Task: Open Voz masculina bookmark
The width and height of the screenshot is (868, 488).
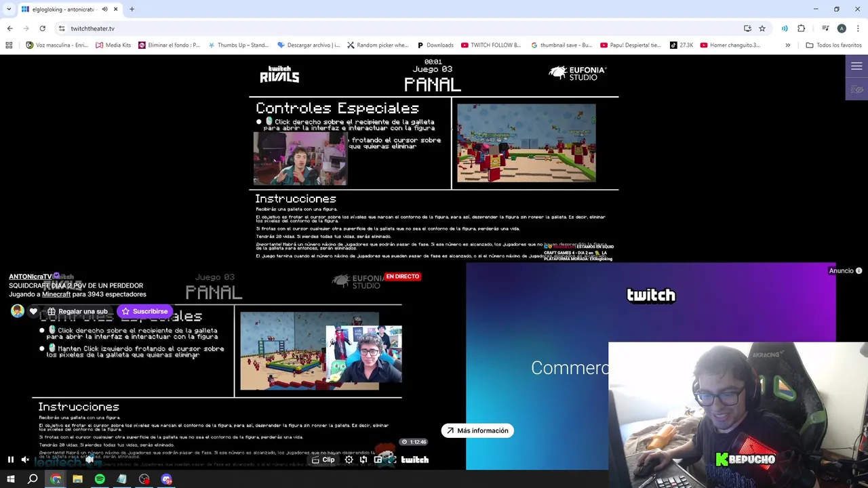Action: click(57, 45)
